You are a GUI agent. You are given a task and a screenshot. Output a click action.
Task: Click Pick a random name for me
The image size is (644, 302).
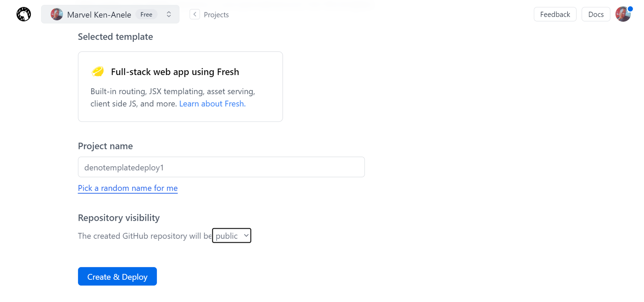128,188
